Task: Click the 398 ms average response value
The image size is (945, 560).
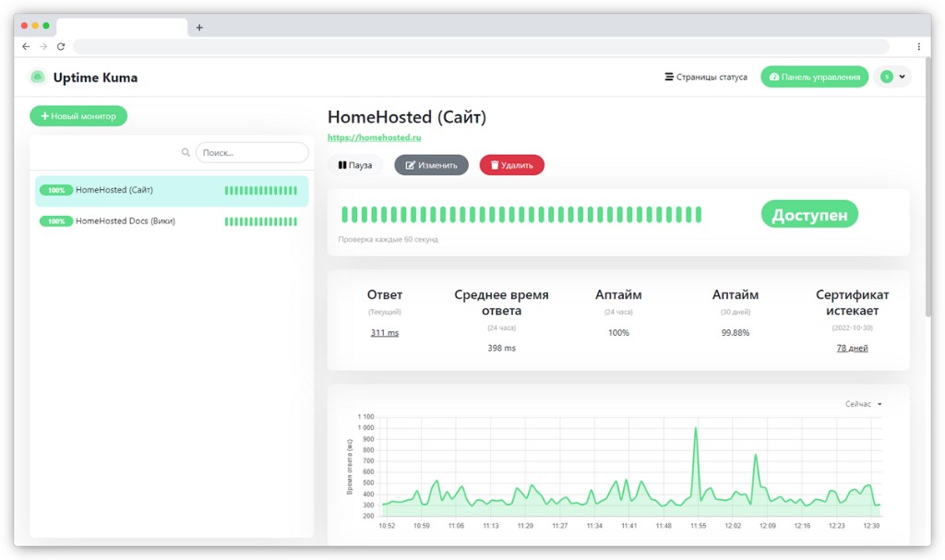Action: [501, 348]
